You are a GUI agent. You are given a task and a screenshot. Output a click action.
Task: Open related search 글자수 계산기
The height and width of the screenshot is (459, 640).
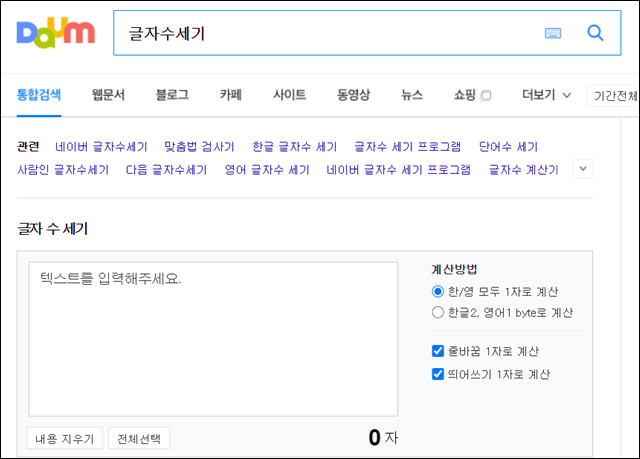click(x=524, y=169)
